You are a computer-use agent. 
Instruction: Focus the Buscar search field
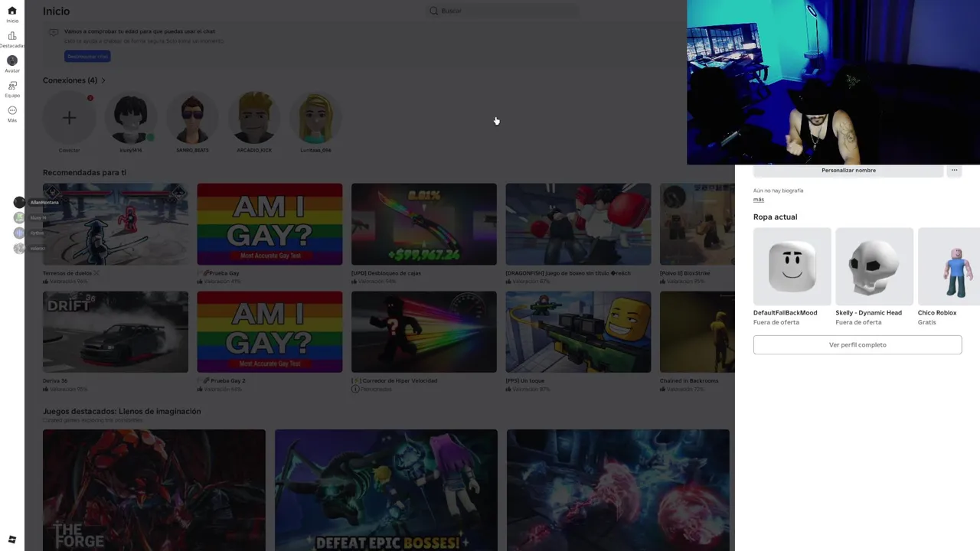click(x=502, y=11)
